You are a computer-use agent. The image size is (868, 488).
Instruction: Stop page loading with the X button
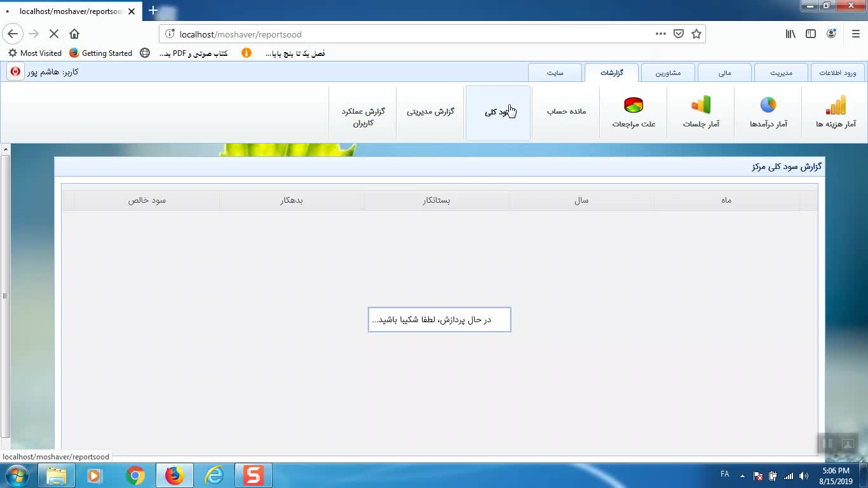click(x=54, y=34)
